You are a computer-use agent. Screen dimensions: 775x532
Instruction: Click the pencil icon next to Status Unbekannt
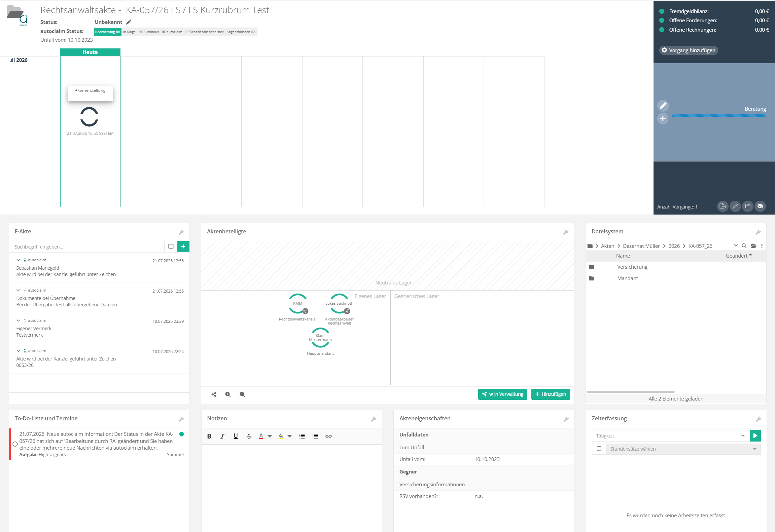129,22
